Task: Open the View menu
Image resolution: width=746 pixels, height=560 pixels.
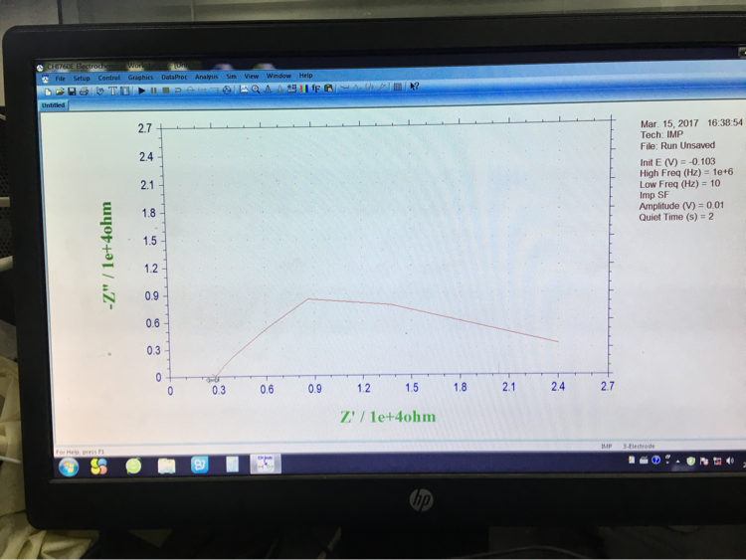Action: click(x=252, y=77)
